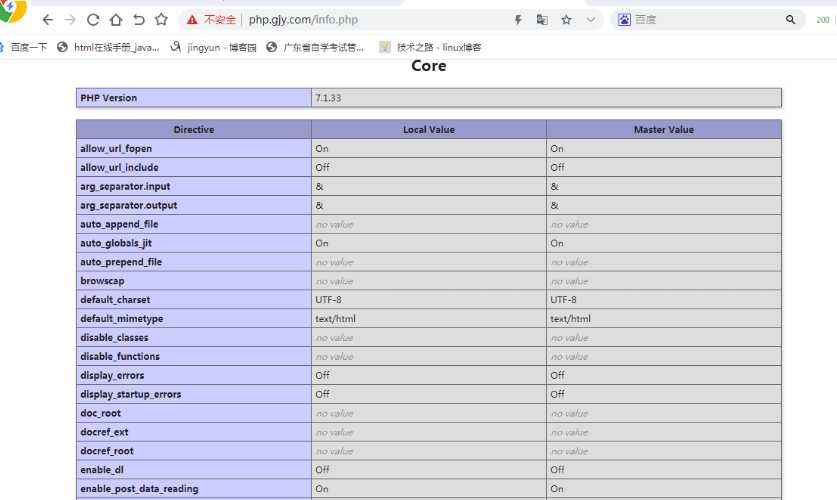Click the search magnifier icon
The image size is (837, 500).
(x=791, y=20)
